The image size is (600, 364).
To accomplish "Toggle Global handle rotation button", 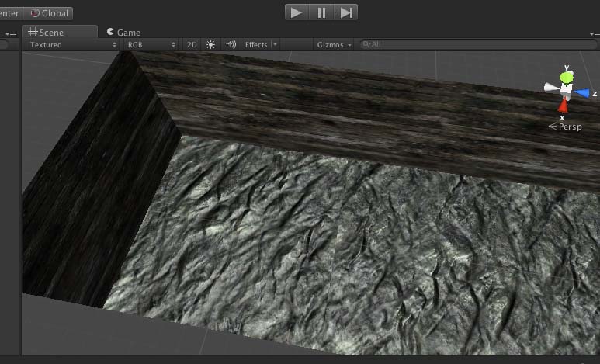I will [x=49, y=13].
